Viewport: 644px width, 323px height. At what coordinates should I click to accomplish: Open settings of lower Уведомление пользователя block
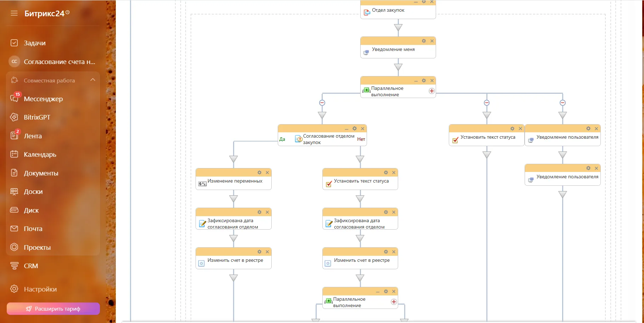[588, 168]
